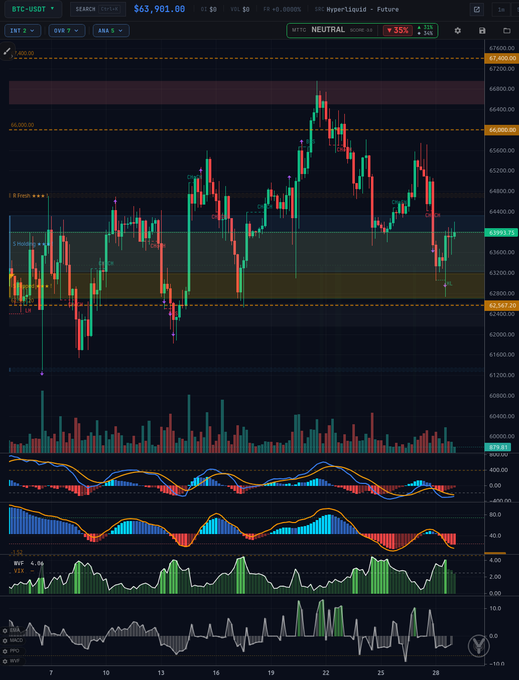
Task: Save chart layout with floppy icon
Action: [x=482, y=31]
